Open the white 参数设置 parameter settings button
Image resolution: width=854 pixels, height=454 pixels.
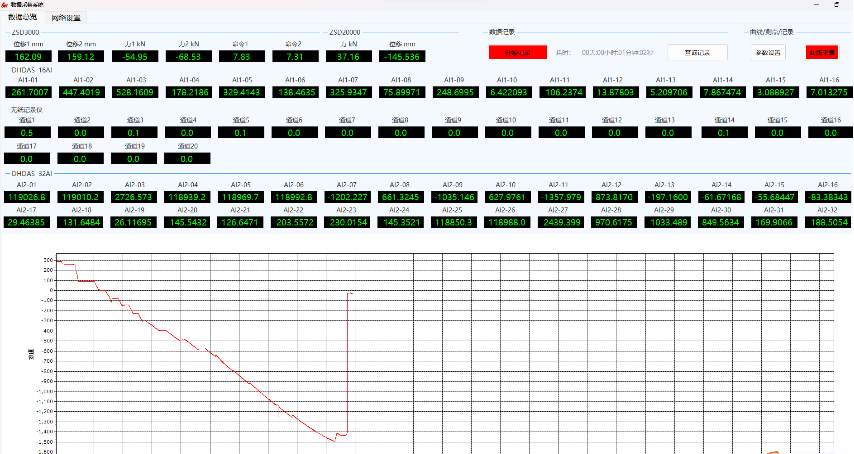click(x=768, y=52)
